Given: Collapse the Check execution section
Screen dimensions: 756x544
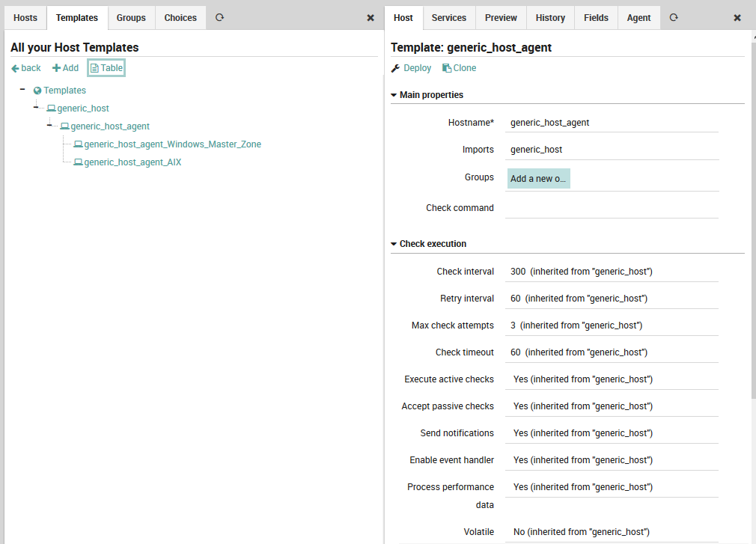Looking at the screenshot, I should click(393, 243).
